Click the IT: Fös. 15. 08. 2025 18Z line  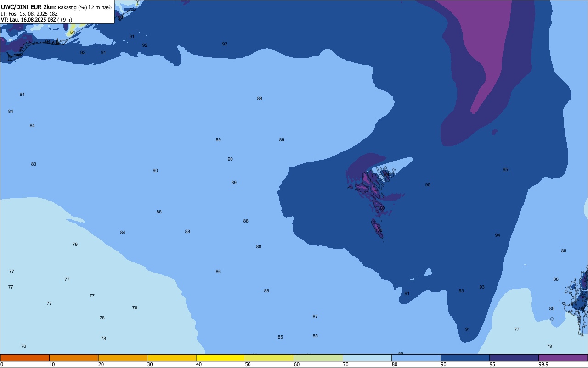pyautogui.click(x=29, y=14)
